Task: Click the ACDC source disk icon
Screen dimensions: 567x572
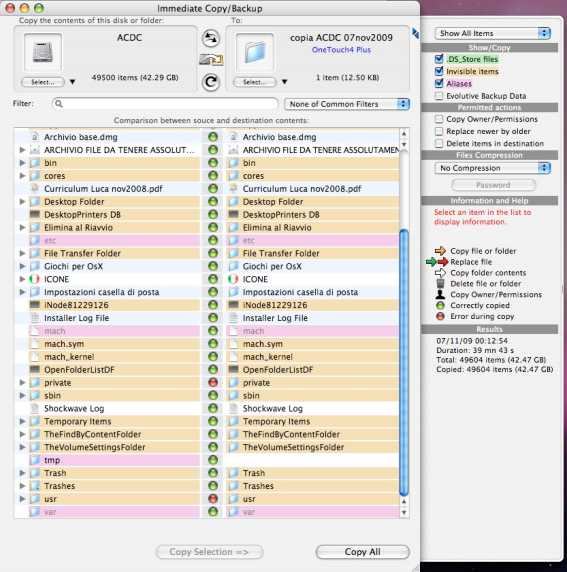Action: [x=43, y=53]
